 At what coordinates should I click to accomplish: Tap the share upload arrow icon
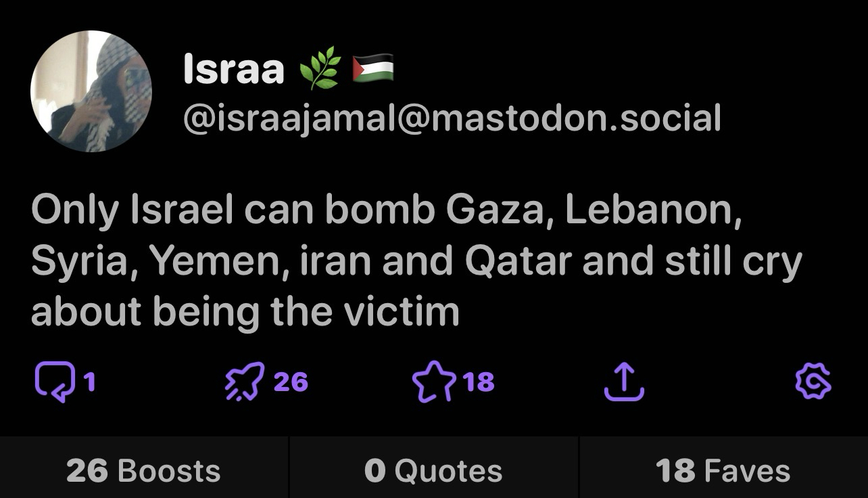(623, 382)
